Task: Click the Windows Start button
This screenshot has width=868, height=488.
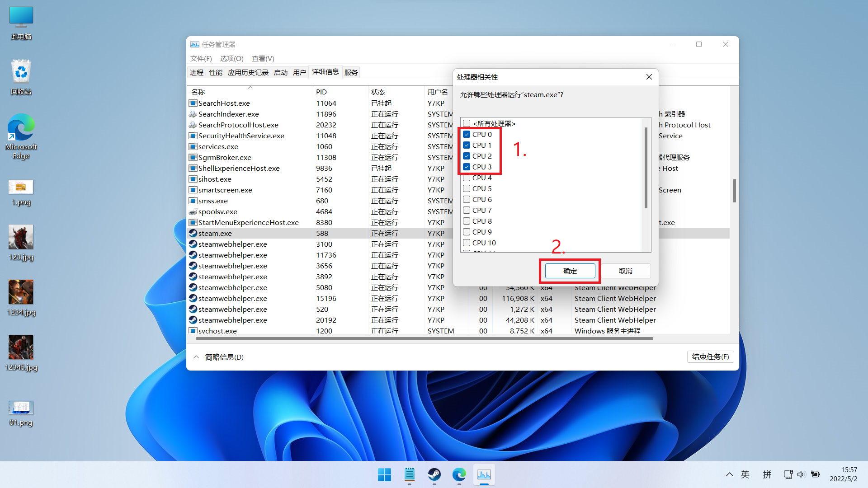Action: click(384, 474)
